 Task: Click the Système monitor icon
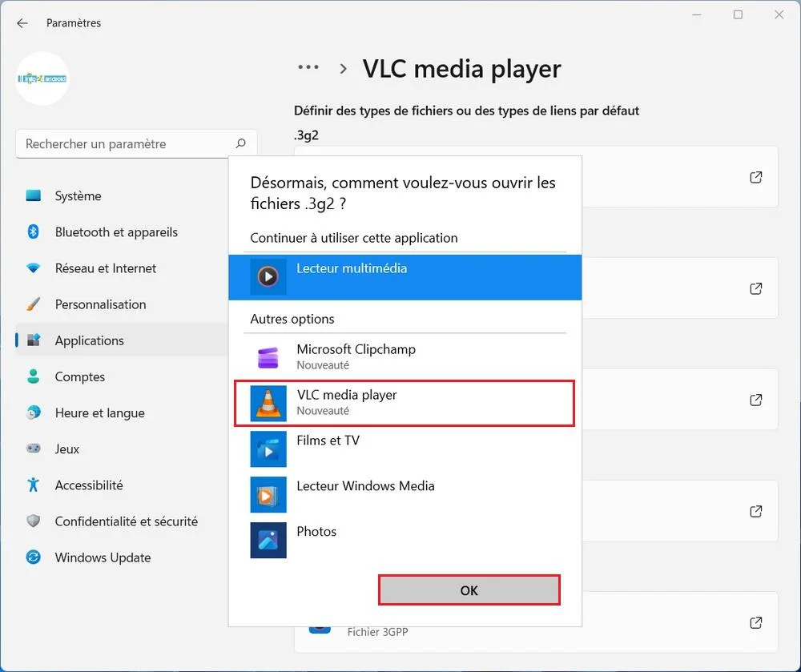click(x=33, y=195)
